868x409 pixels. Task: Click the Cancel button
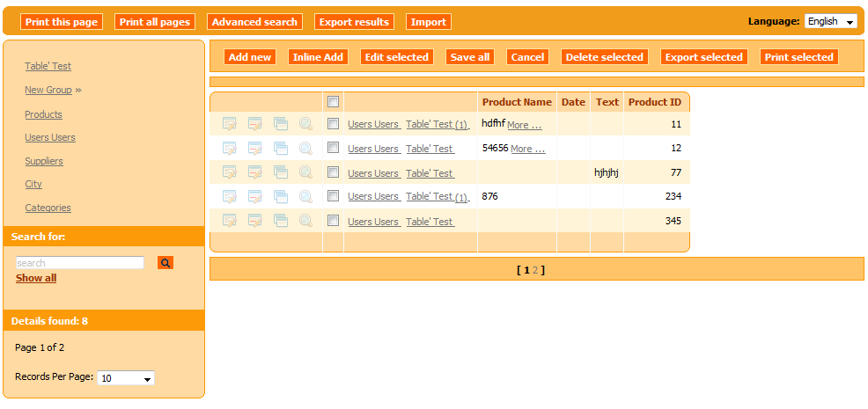(527, 57)
